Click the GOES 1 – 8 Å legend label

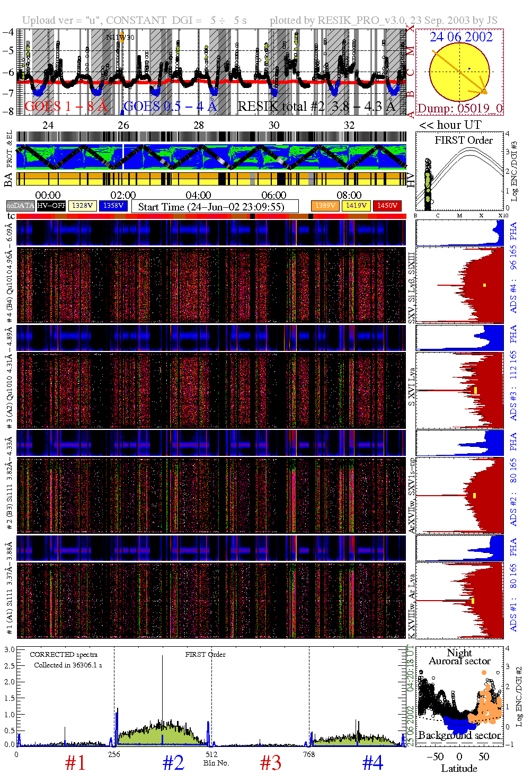pyautogui.click(x=66, y=107)
